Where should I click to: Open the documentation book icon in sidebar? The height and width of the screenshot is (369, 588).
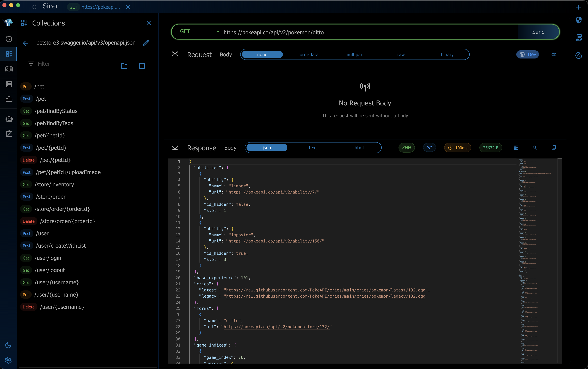tap(9, 69)
